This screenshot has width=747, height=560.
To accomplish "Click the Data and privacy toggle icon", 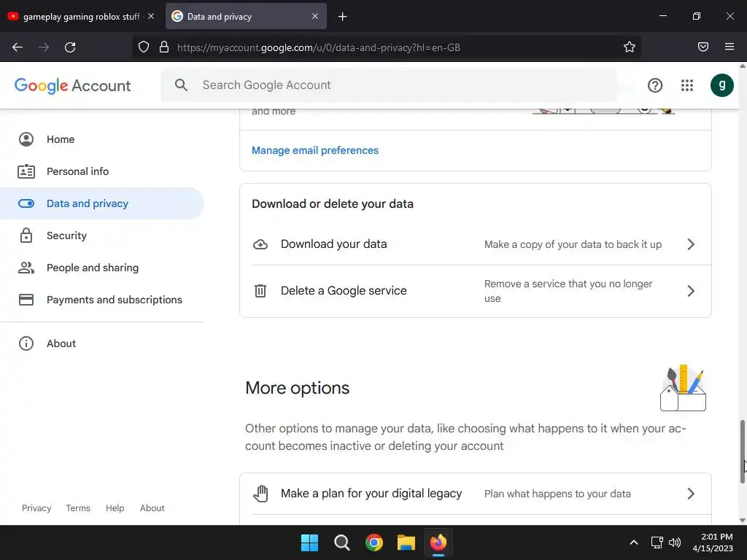I will pos(26,204).
